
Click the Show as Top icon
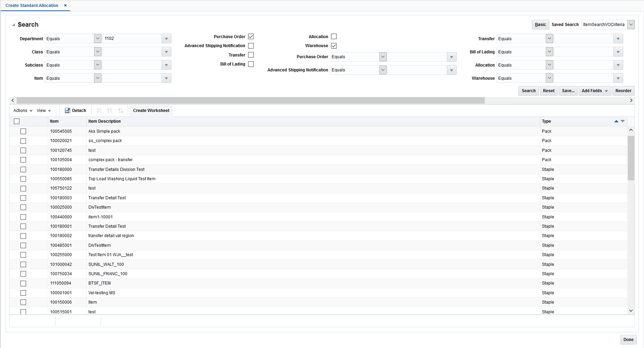[x=121, y=110]
